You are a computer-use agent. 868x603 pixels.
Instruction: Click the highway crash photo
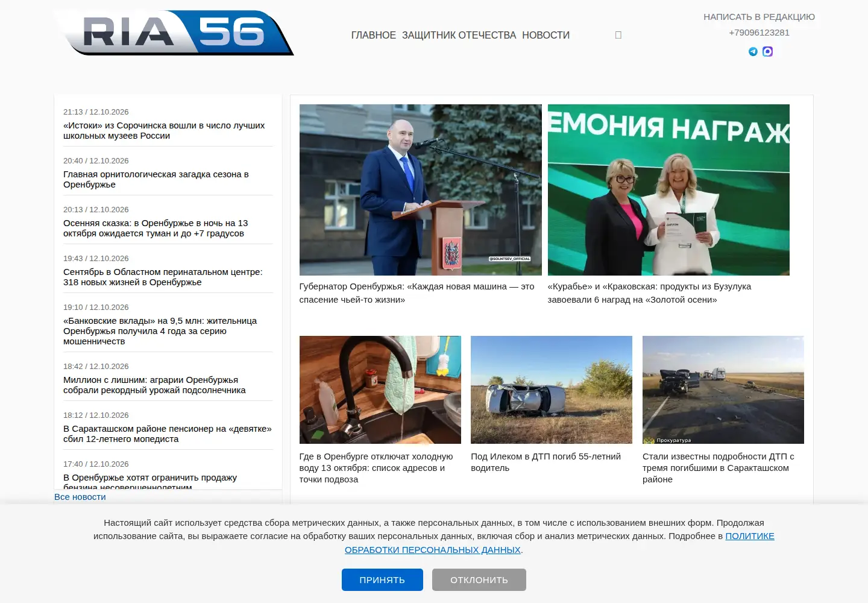click(x=723, y=390)
